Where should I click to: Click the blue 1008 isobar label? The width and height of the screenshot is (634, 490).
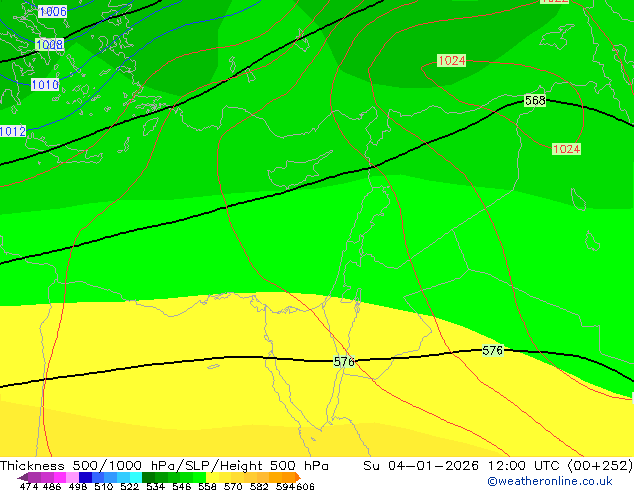(50, 44)
